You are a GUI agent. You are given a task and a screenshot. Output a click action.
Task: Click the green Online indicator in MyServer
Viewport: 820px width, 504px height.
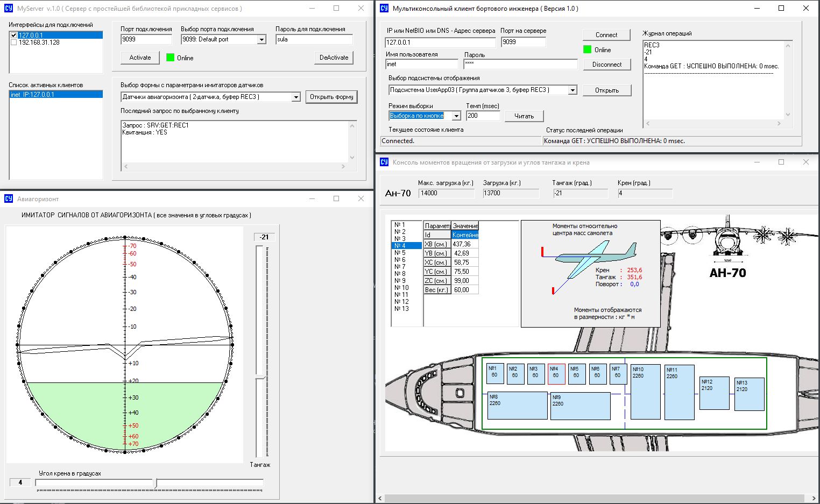[171, 58]
